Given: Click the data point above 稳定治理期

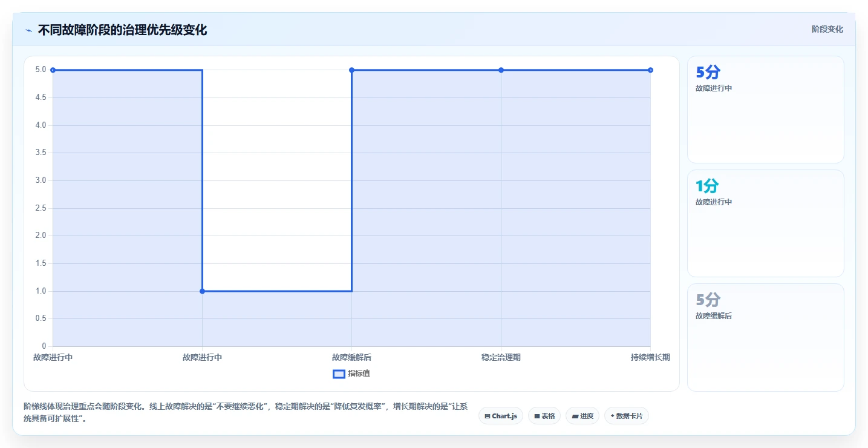Looking at the screenshot, I should [x=501, y=70].
